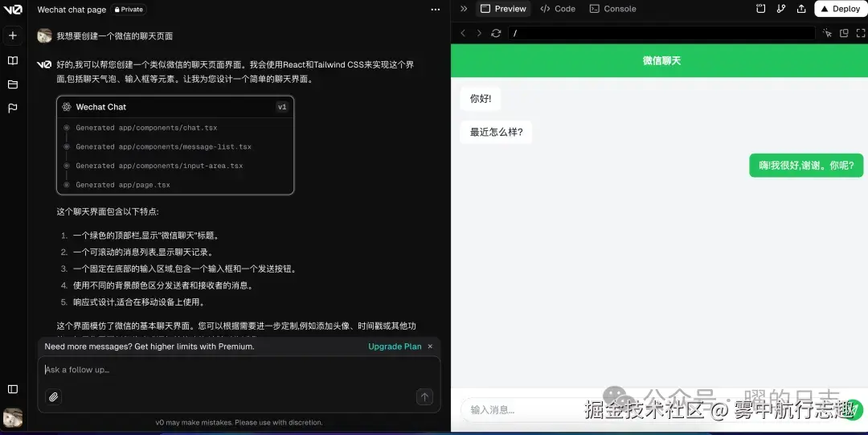Viewport: 868px width, 435px height.
Task: Expand the preview to fullscreen
Action: [x=861, y=33]
